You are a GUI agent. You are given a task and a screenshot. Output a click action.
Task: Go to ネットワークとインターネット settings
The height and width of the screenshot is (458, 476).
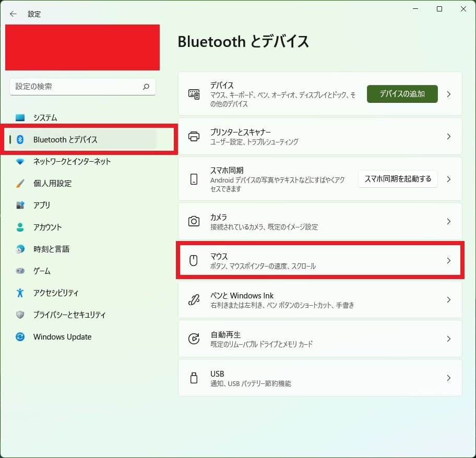point(83,161)
